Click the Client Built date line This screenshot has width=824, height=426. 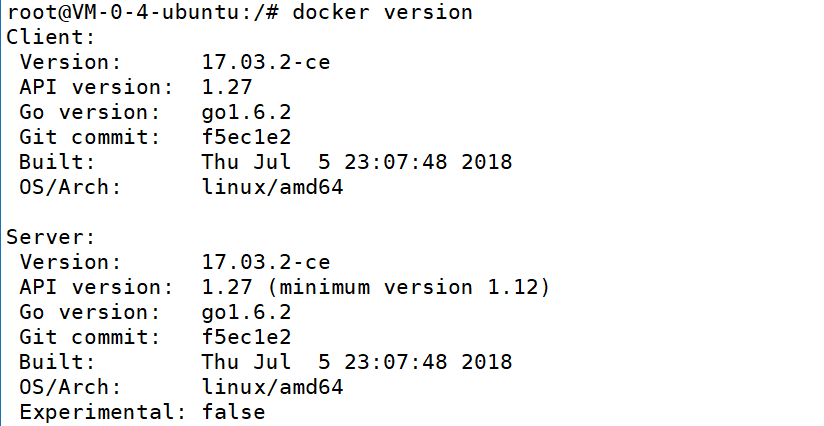357,162
